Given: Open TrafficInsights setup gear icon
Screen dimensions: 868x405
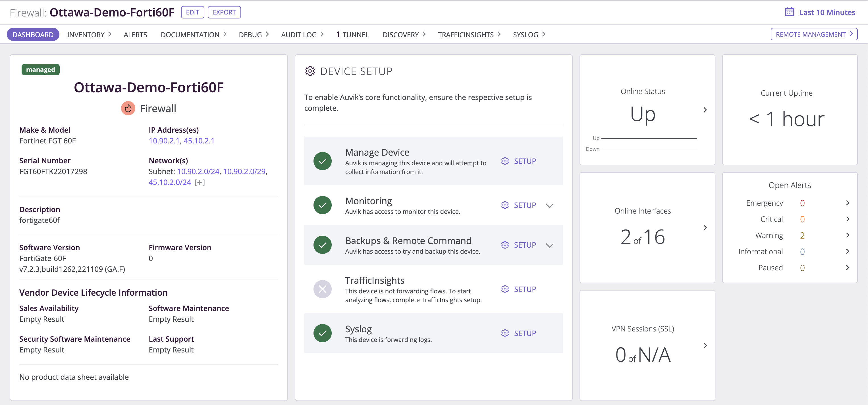Looking at the screenshot, I should pyautogui.click(x=504, y=289).
